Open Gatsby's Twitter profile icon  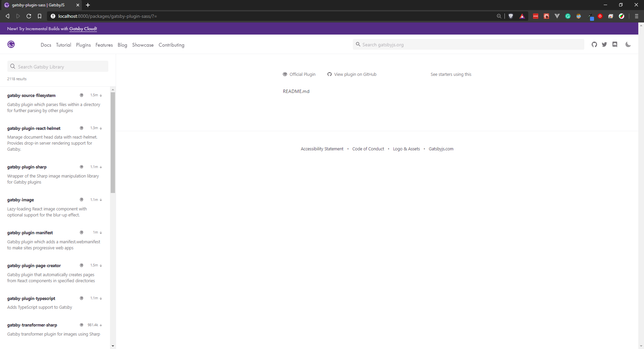click(x=605, y=44)
